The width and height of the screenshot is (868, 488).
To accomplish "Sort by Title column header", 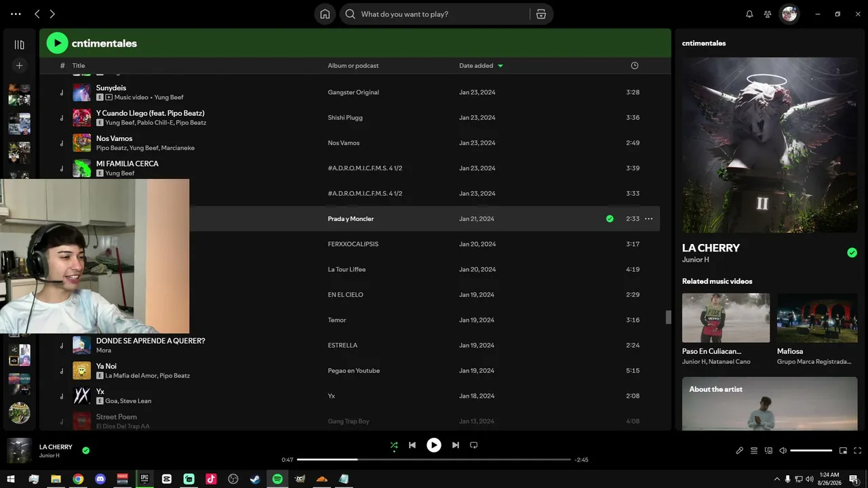I will click(79, 66).
